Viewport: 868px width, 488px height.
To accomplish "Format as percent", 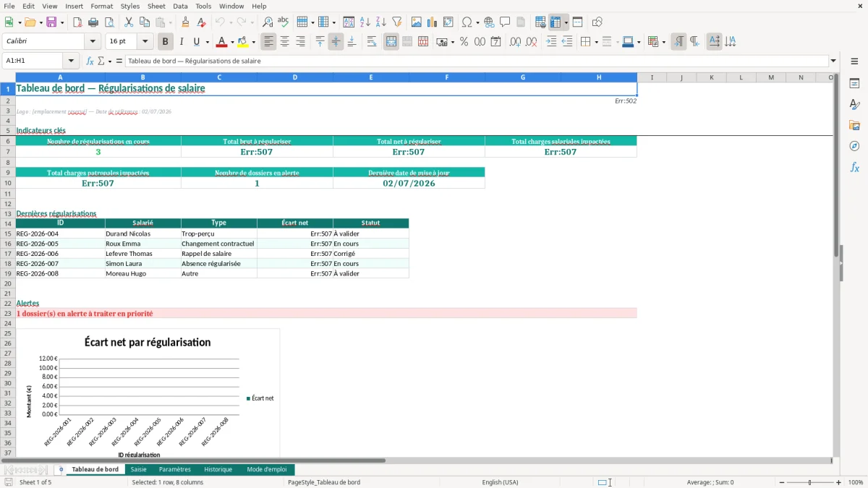I will (464, 42).
